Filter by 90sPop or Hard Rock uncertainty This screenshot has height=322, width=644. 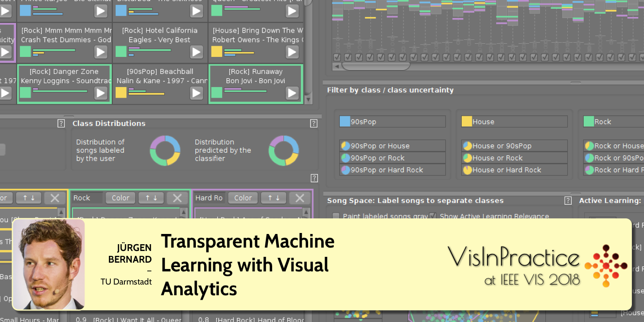pos(392,170)
